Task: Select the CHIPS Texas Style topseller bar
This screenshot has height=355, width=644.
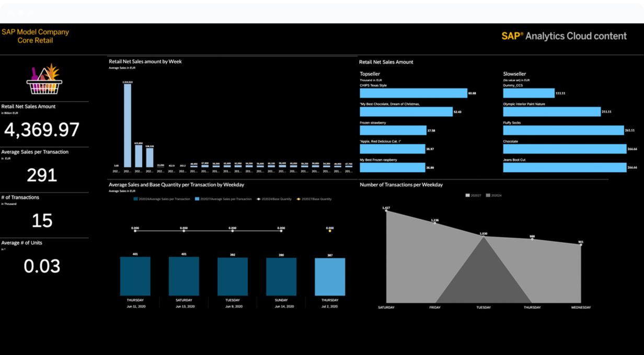Action: (x=413, y=93)
